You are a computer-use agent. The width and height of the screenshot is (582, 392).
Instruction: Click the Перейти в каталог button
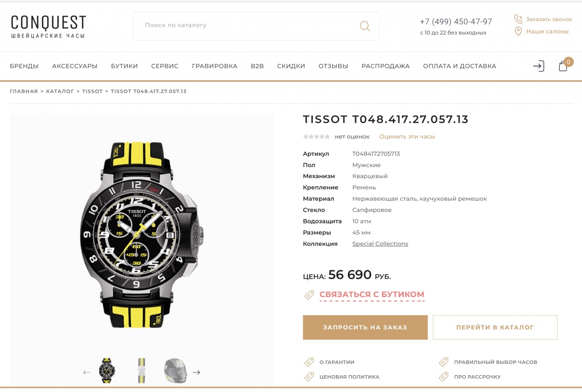tap(495, 327)
